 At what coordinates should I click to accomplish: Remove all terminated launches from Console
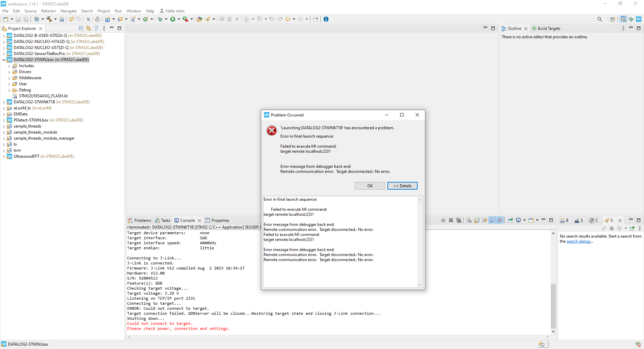coord(459,220)
